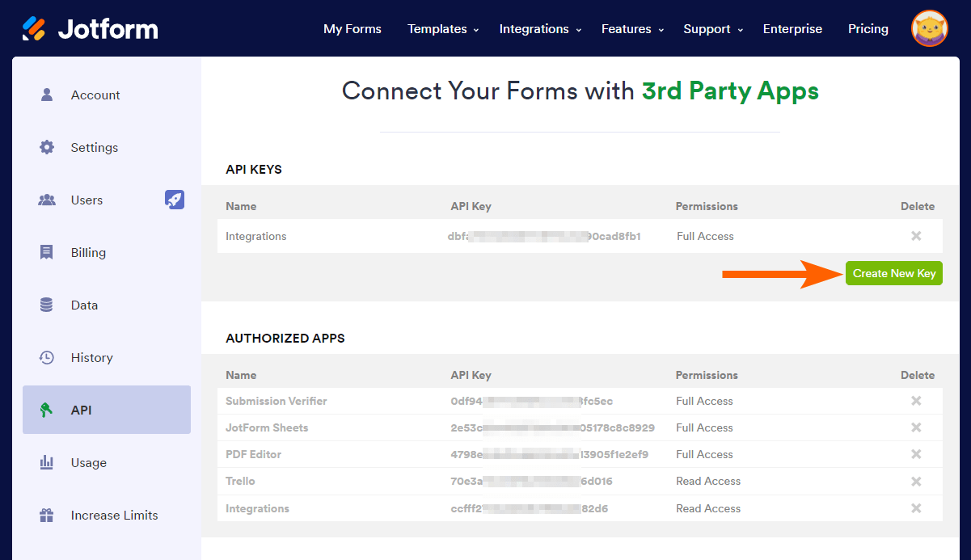Image resolution: width=971 pixels, height=560 pixels.
Task: Remove the Trello authorized app
Action: click(x=916, y=481)
